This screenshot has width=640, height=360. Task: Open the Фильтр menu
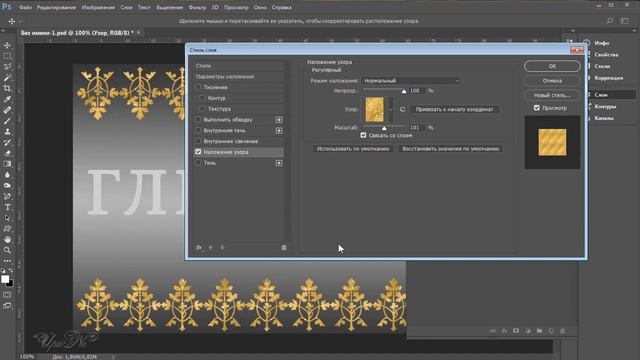click(x=198, y=7)
